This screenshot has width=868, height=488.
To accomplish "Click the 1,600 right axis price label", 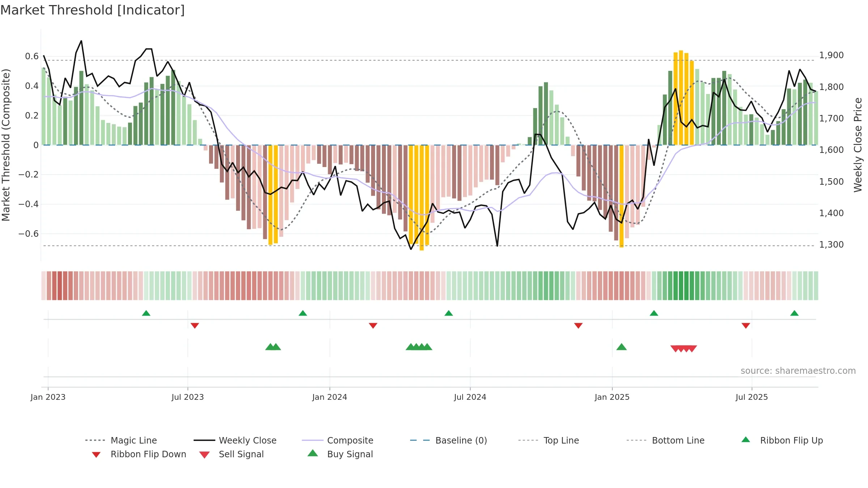I will click(831, 150).
